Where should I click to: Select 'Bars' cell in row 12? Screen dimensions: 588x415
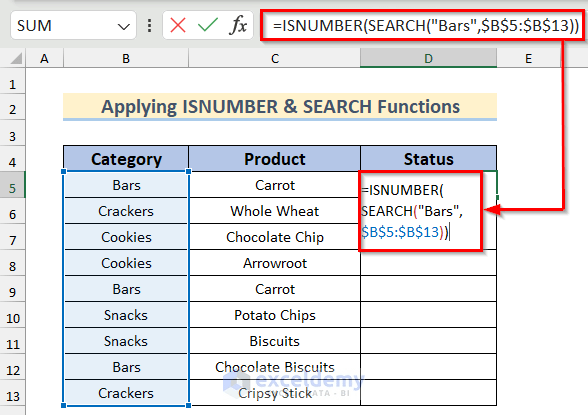pos(126,367)
